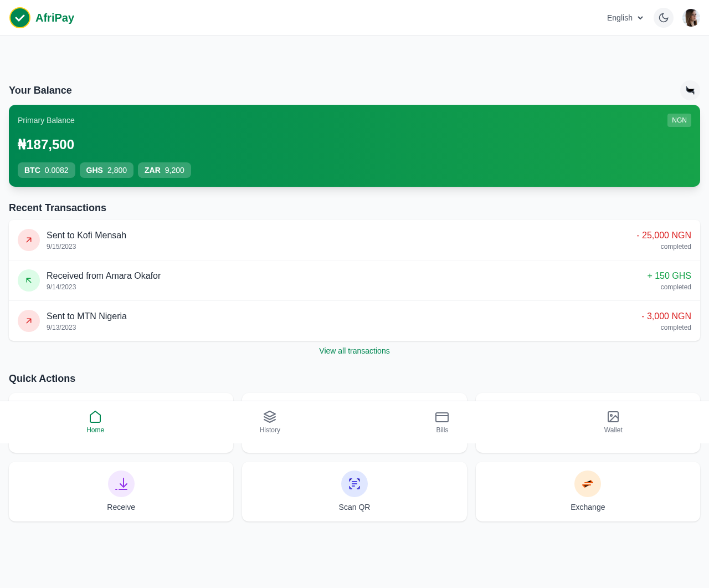
Task: Select the Scan QR quick action icon
Action: pos(354,483)
